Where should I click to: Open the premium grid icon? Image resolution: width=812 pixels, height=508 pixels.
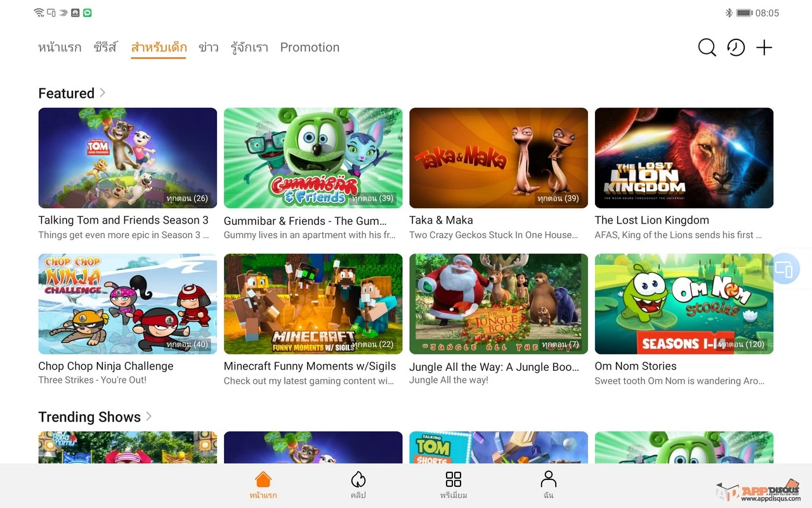(x=454, y=479)
